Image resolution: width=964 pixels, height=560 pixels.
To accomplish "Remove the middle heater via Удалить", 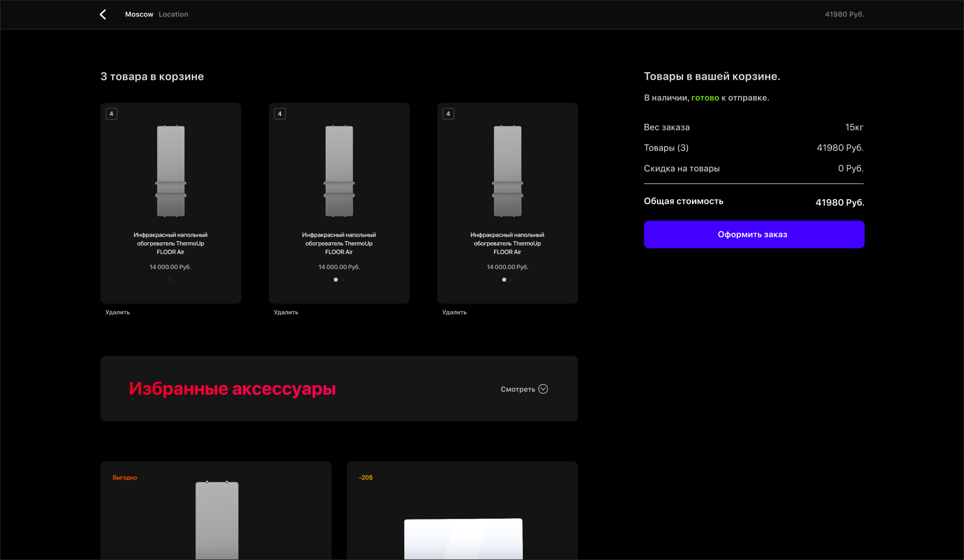I will click(x=286, y=312).
